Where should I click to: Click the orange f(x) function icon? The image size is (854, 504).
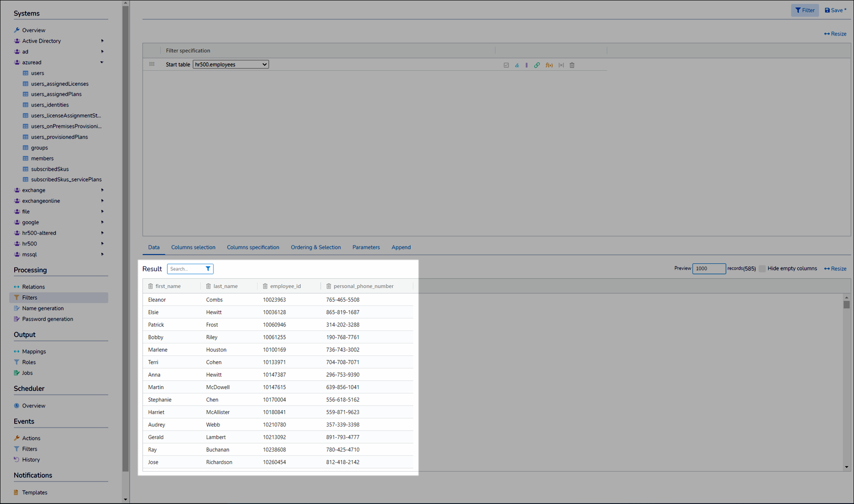pos(549,65)
